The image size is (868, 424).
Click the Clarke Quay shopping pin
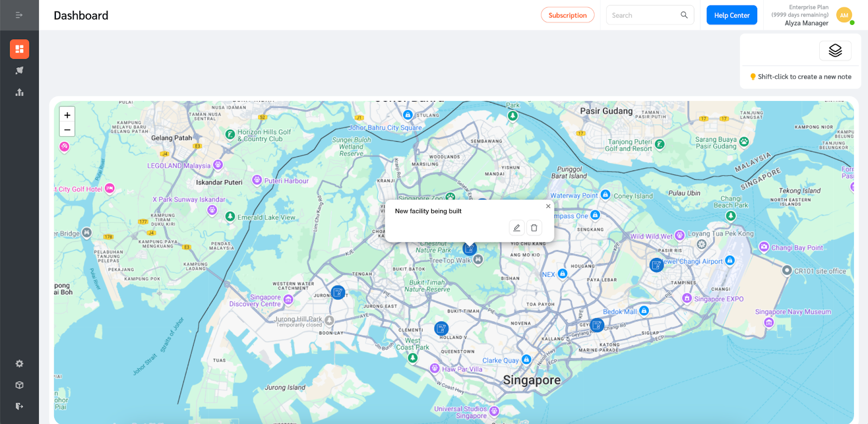526,359
